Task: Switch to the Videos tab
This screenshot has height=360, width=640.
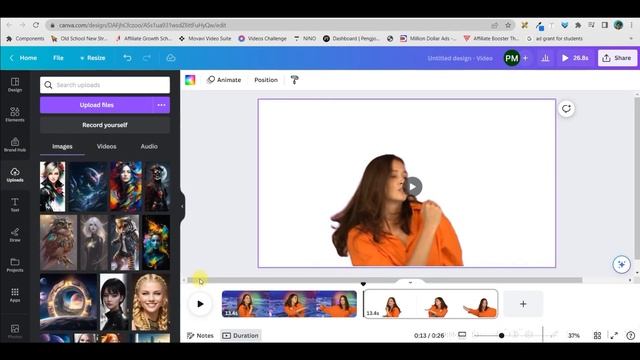Action: tap(107, 147)
